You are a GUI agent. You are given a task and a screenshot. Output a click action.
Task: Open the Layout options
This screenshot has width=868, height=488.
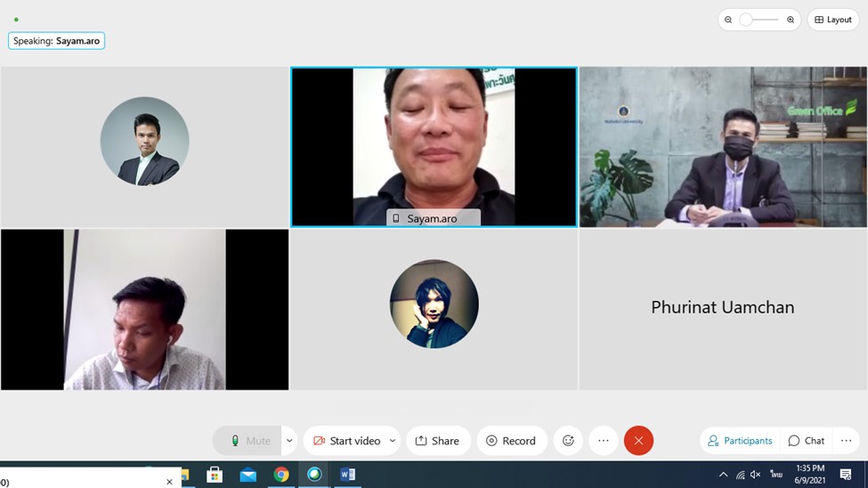[833, 20]
